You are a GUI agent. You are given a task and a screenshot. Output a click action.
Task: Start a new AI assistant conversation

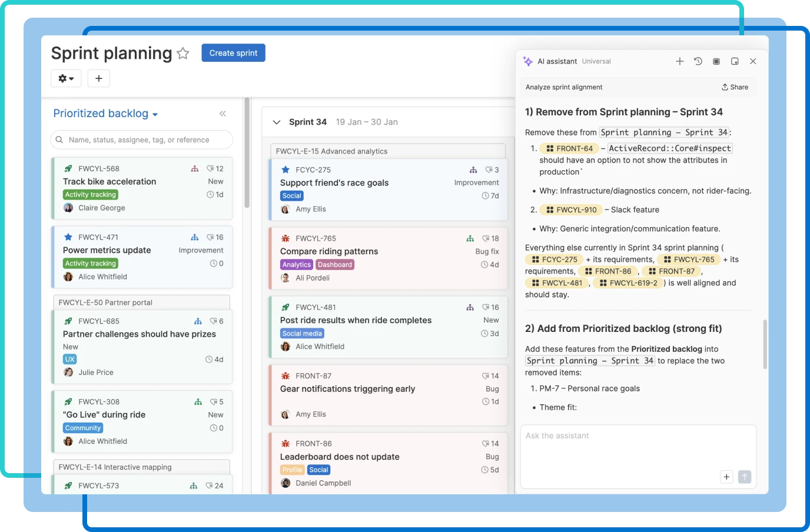[679, 61]
